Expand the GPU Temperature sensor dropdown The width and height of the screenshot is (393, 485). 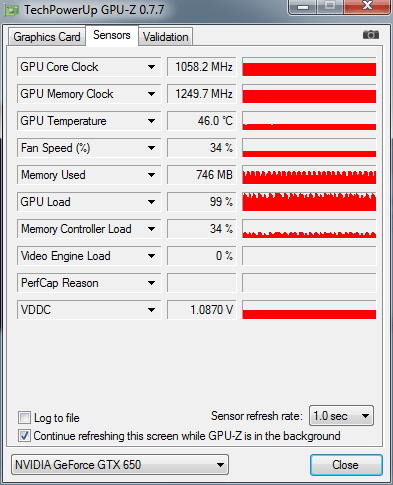[x=151, y=121]
